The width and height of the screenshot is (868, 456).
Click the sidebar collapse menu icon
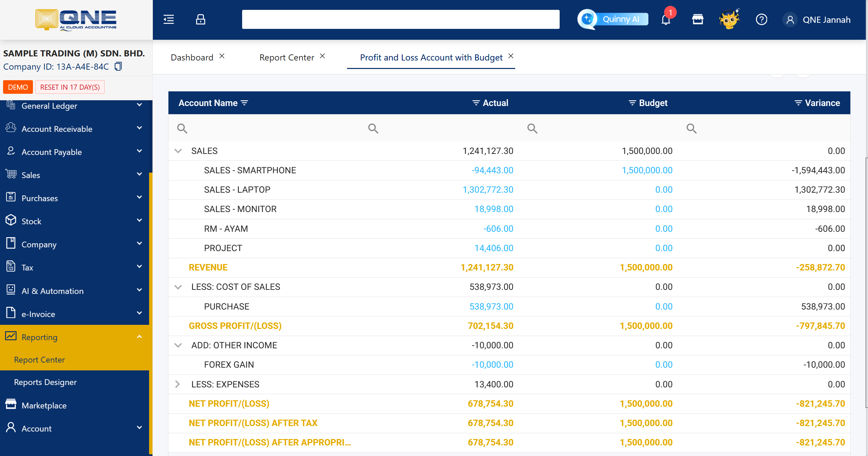(168, 19)
